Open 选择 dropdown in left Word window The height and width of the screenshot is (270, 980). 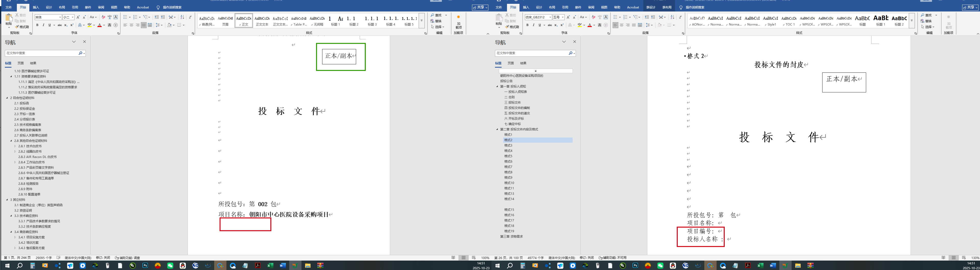point(438,27)
